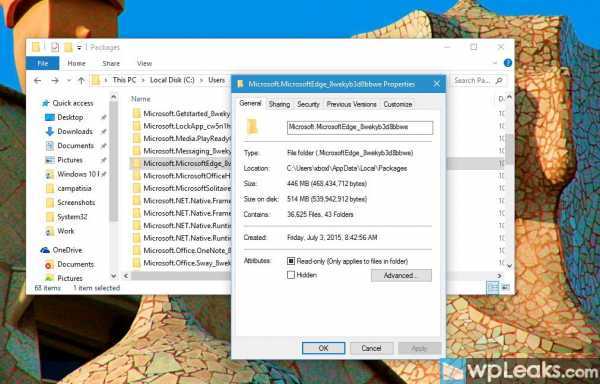Toggle the Hidden attribute checkbox
This screenshot has height=384, width=600.
tap(291, 275)
